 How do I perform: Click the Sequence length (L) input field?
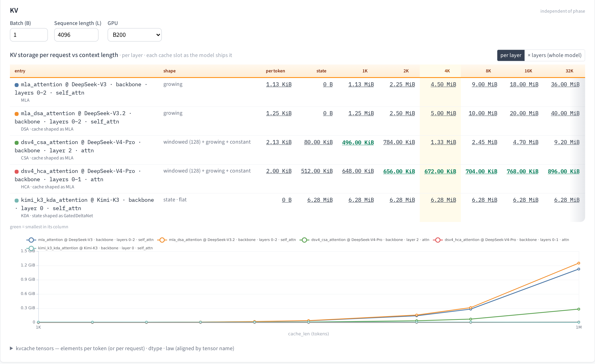pyautogui.click(x=76, y=35)
